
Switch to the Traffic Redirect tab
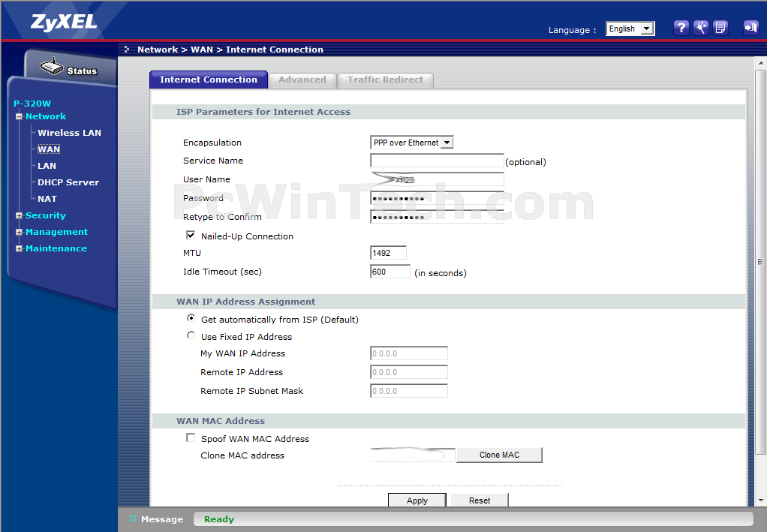pyautogui.click(x=386, y=80)
